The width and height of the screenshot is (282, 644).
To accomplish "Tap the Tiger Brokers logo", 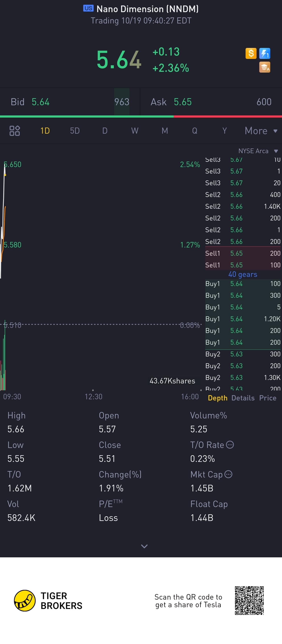I will click(x=48, y=601).
